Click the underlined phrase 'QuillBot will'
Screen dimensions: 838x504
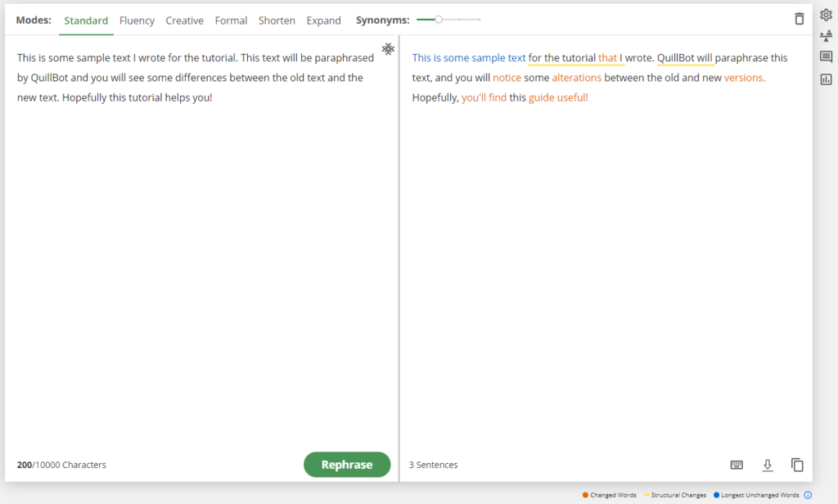[685, 57]
